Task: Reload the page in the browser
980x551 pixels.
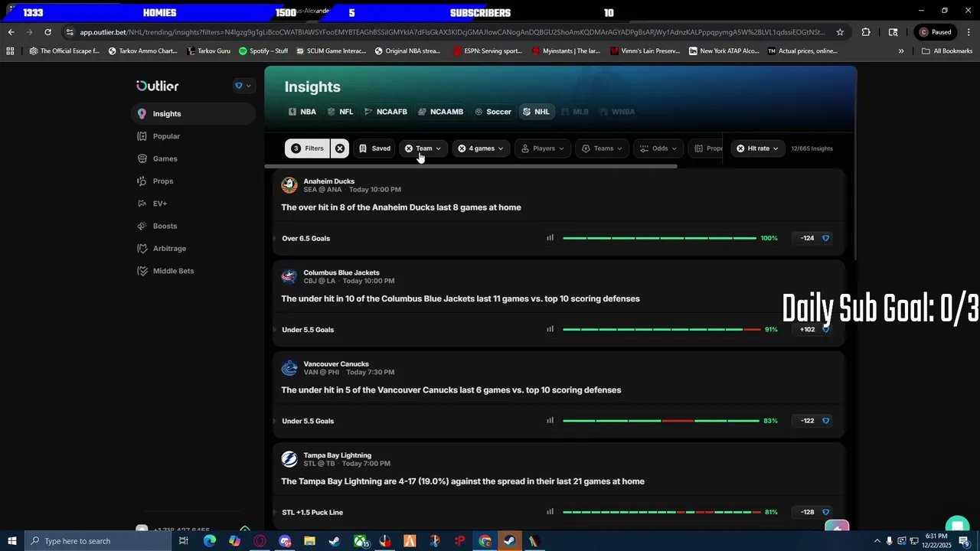Action: pyautogui.click(x=47, y=32)
